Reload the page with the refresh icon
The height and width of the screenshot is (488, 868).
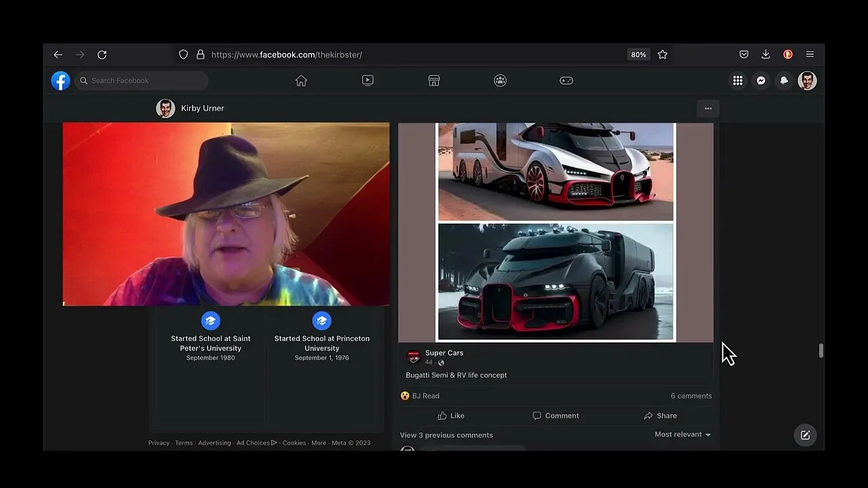coord(102,54)
